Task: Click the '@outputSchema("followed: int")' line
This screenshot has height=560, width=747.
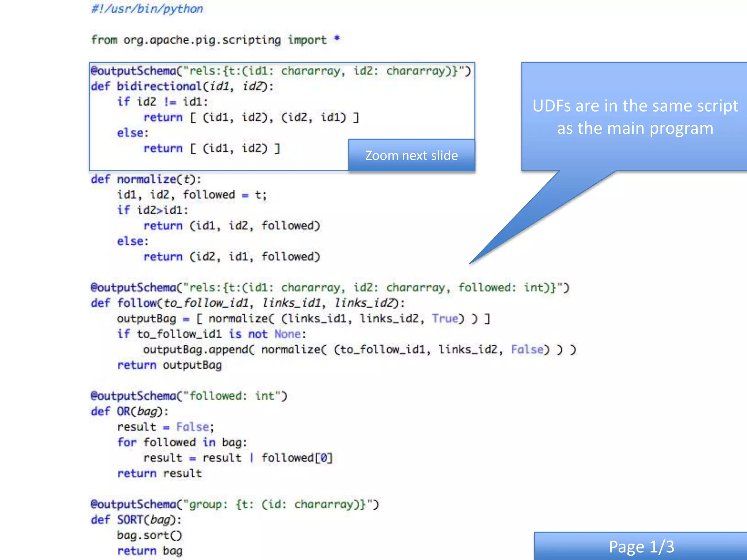Action: (189, 396)
